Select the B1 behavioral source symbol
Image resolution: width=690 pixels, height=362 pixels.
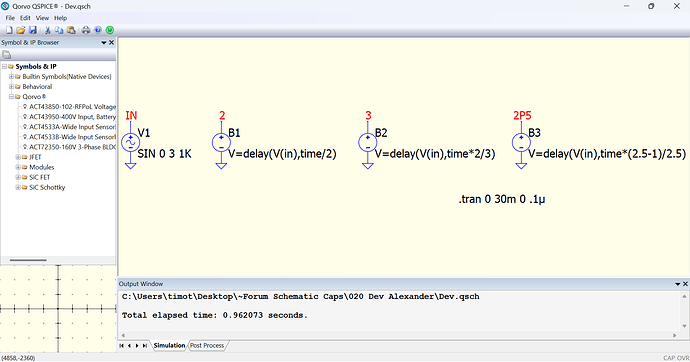[221, 143]
